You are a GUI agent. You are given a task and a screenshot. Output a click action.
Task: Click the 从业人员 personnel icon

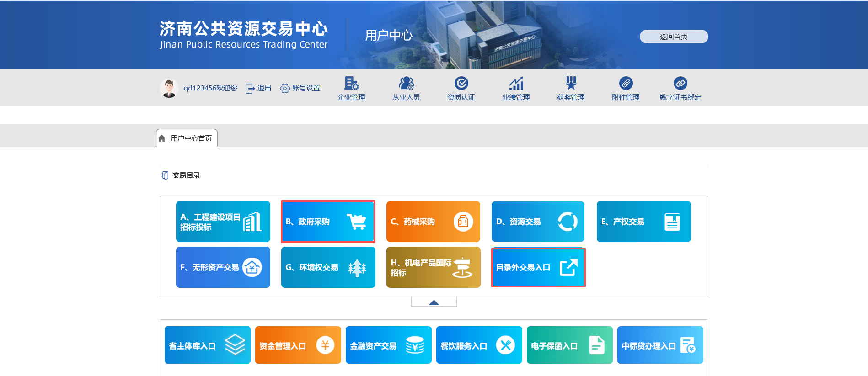point(406,84)
